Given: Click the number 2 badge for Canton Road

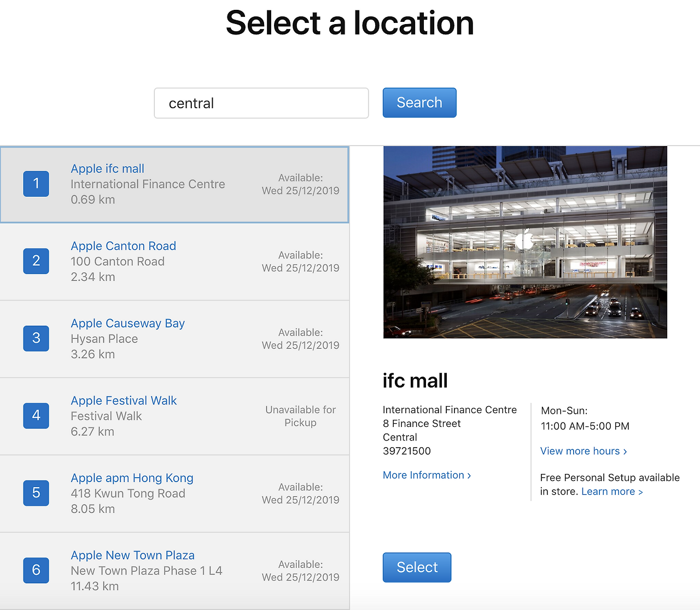Looking at the screenshot, I should (x=36, y=261).
